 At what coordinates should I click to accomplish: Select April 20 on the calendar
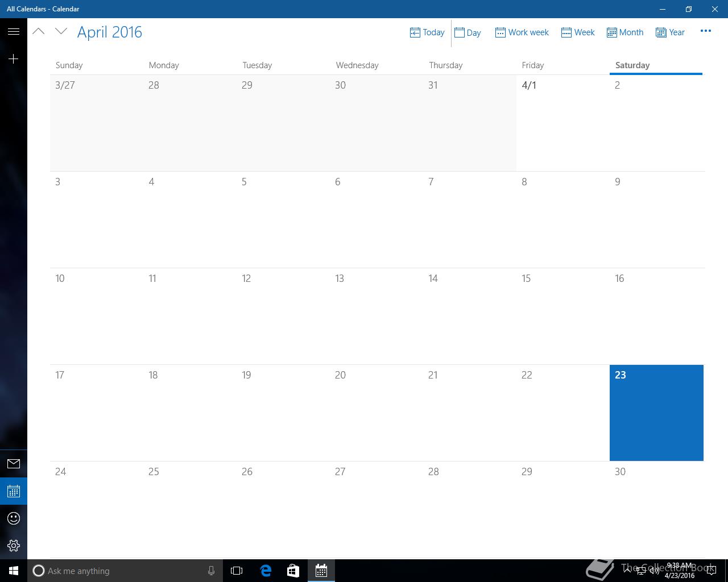click(x=377, y=413)
